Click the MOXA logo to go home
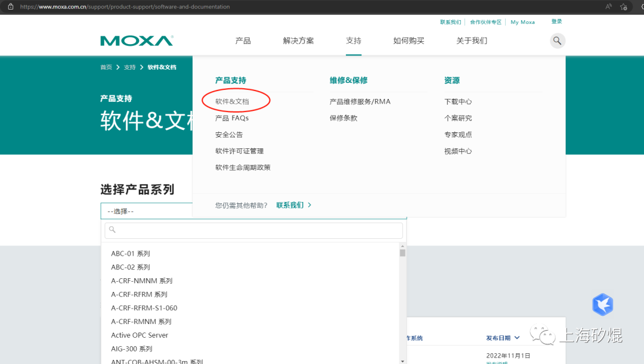 pos(136,39)
